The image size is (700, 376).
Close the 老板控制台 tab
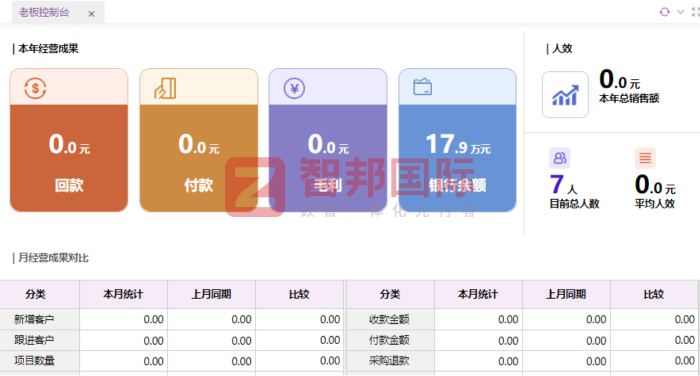point(92,14)
